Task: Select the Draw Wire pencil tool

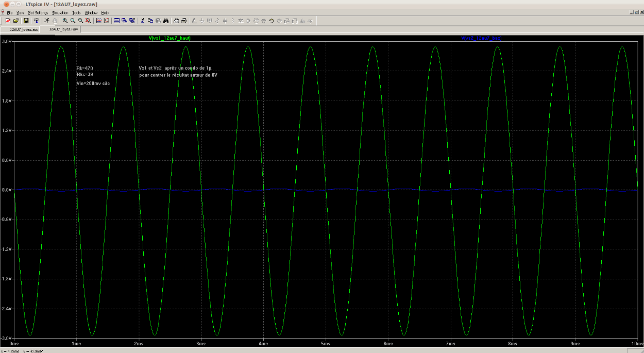Action: (194, 21)
